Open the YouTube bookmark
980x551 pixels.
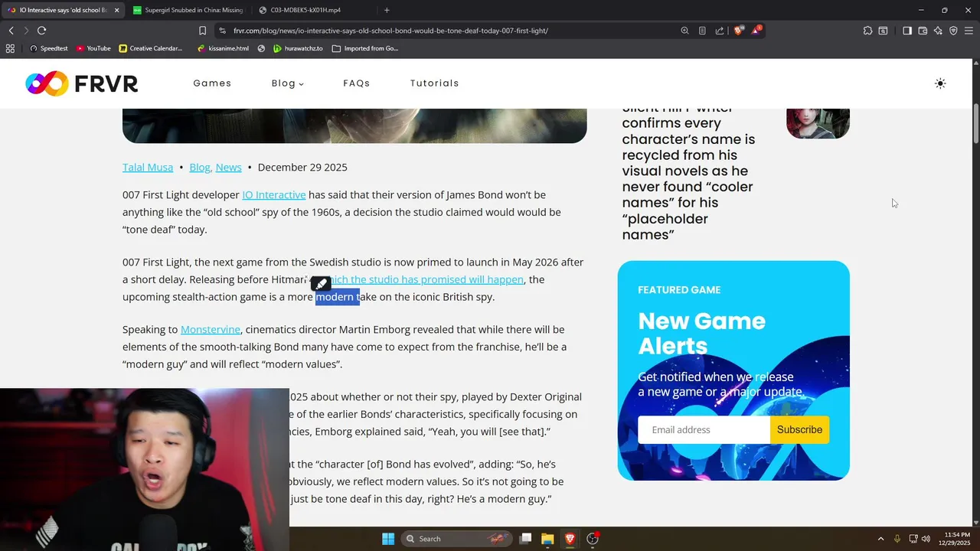(93, 48)
